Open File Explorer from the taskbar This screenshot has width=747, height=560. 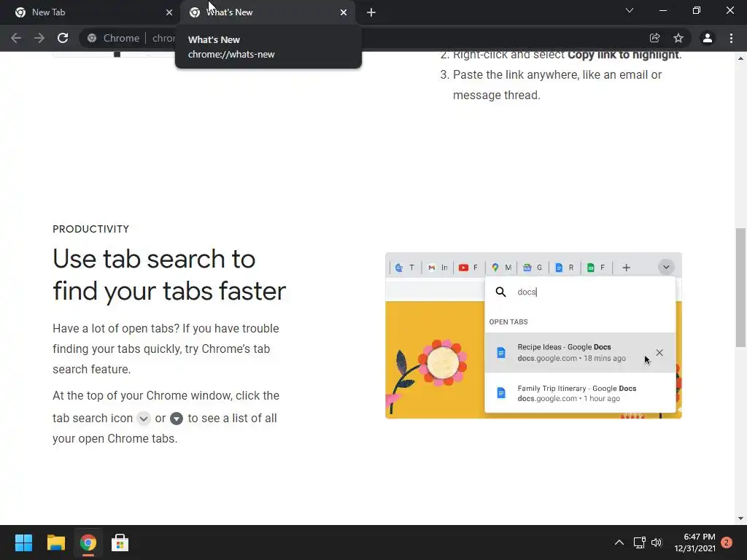coord(55,542)
